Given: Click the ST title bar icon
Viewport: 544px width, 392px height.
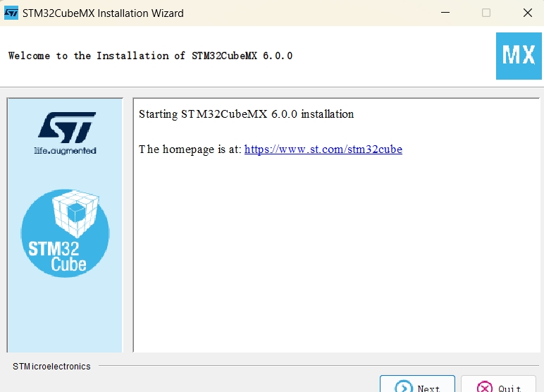Looking at the screenshot, I should 11,13.
